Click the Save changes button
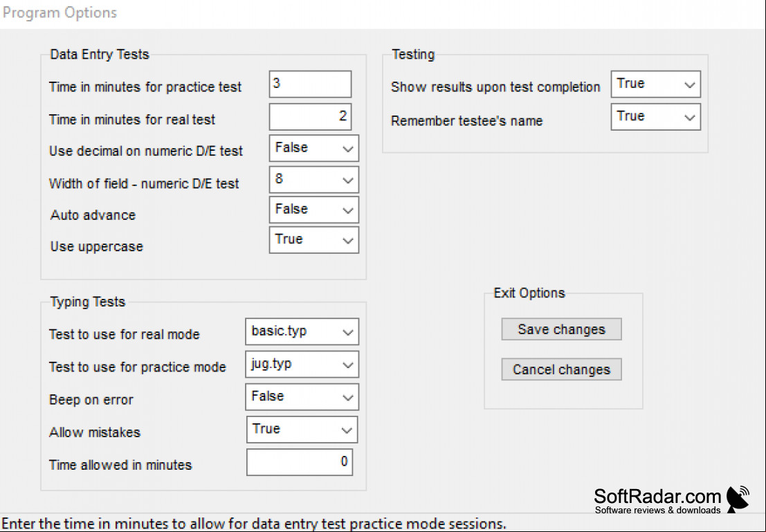This screenshot has width=766, height=532. (561, 329)
